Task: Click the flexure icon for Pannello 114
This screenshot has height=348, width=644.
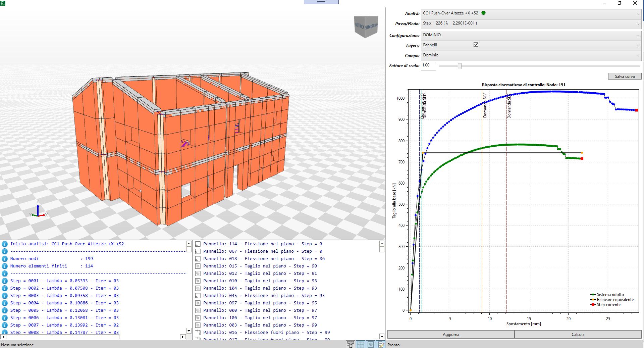Action: pyautogui.click(x=198, y=244)
